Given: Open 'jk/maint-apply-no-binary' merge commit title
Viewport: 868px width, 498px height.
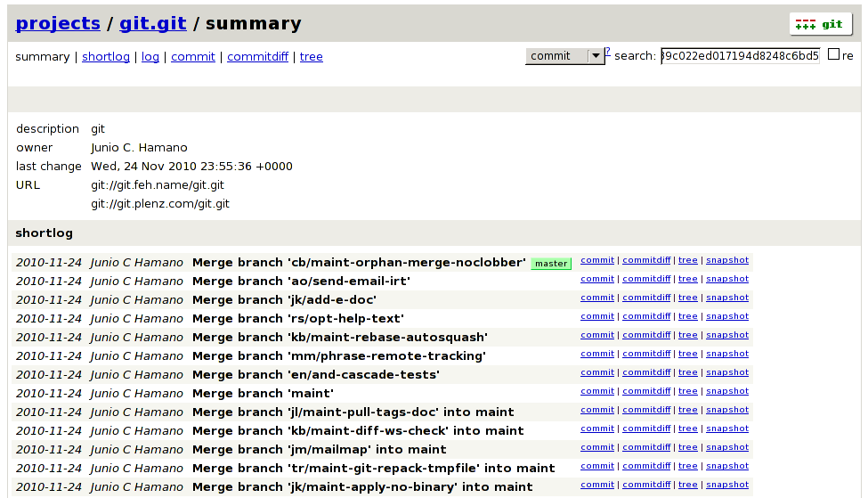Looking at the screenshot, I should [x=362, y=487].
